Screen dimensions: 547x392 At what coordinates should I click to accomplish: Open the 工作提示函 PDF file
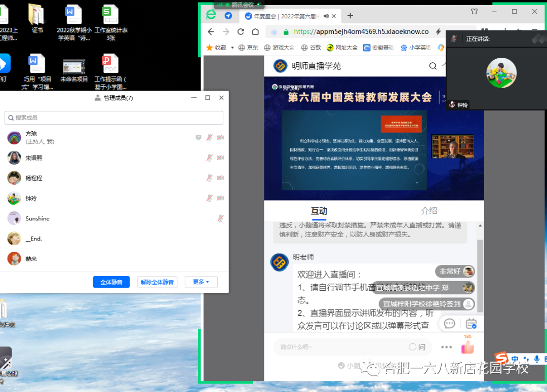(110, 72)
